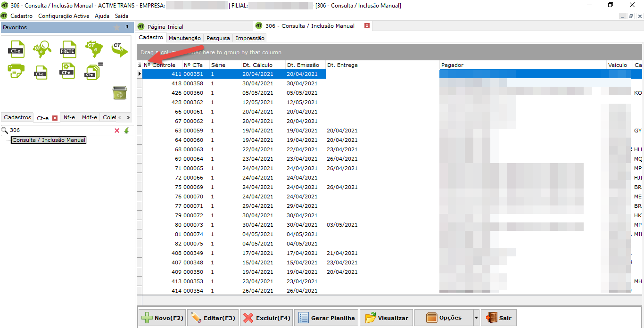Open the grid column chooser menu icon
This screenshot has height=328, width=644.
140,65
